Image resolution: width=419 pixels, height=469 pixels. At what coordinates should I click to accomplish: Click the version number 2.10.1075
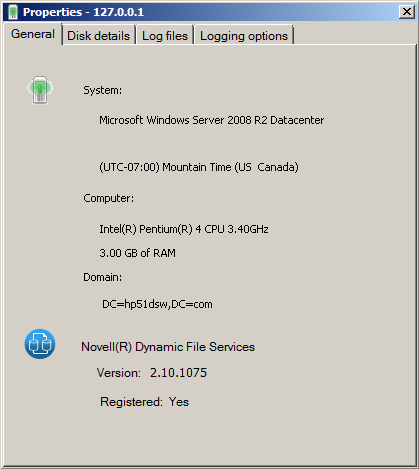coord(178,373)
